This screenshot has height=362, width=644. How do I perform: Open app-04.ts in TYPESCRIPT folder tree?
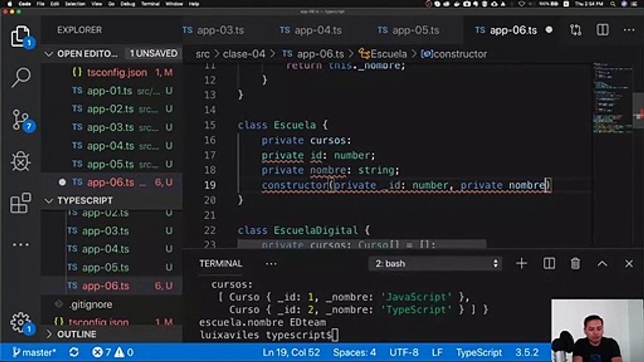(x=112, y=249)
